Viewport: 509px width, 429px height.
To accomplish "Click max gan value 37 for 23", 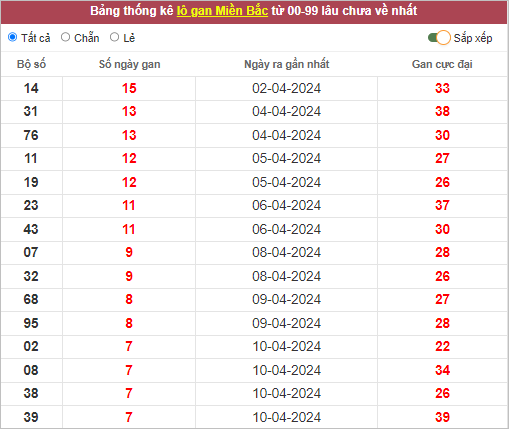I will pyautogui.click(x=442, y=205).
